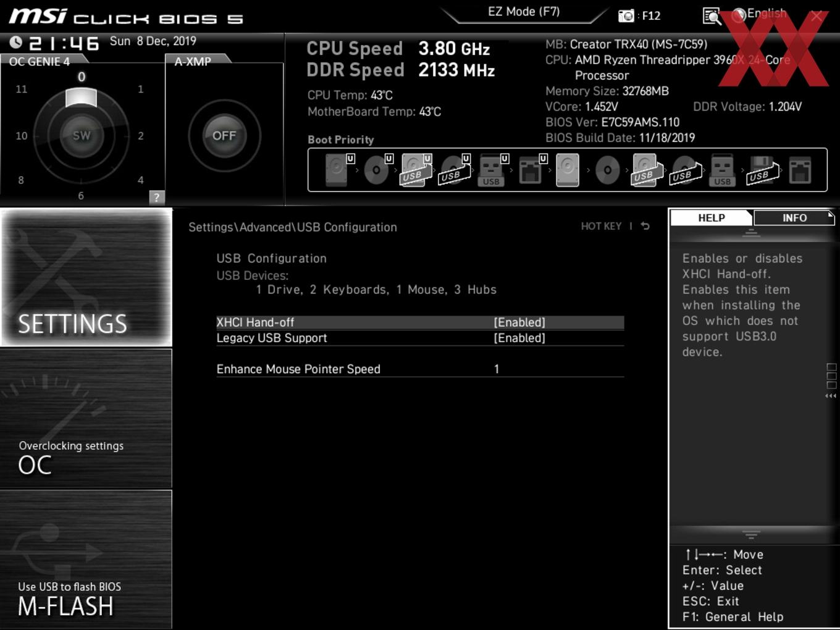Viewport: 840px width, 630px height.
Task: Set OC Genie dial to position 2
Action: (141, 135)
